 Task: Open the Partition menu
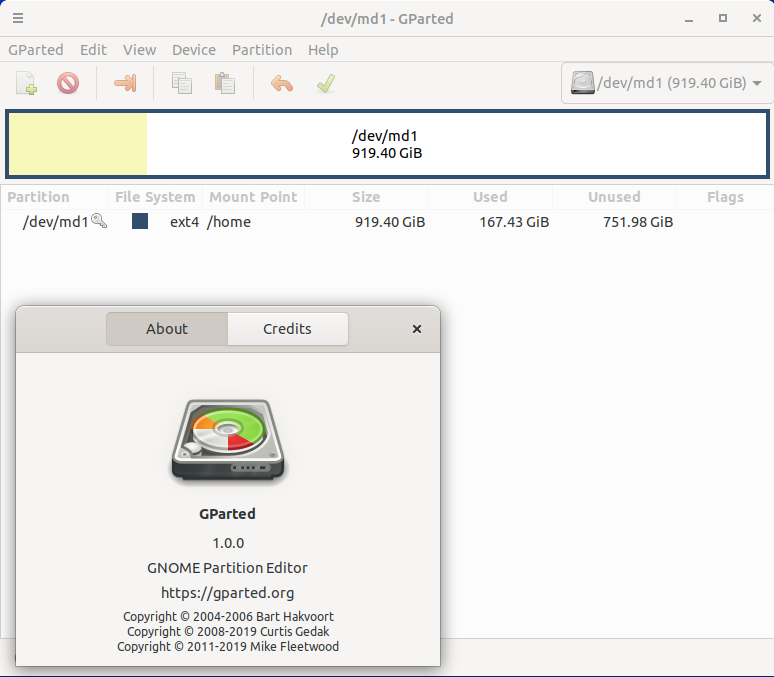262,50
